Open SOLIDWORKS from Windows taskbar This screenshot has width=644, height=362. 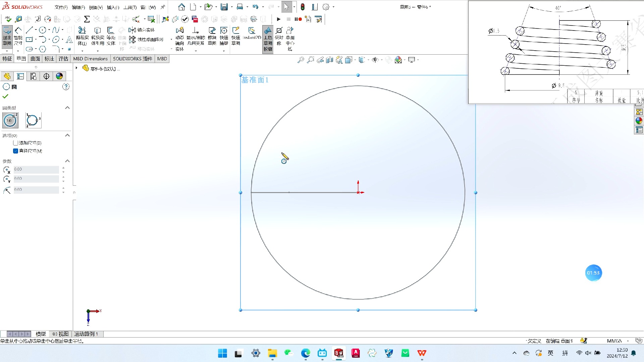(x=339, y=353)
